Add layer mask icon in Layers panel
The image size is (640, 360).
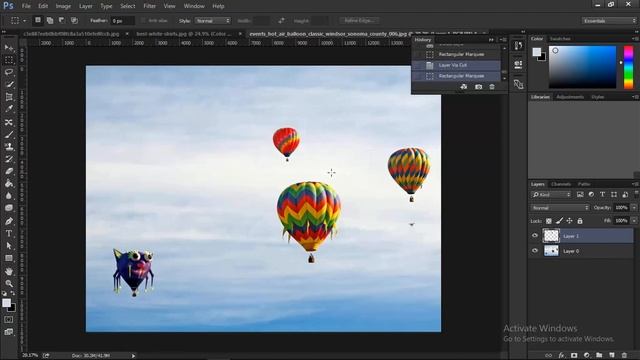click(574, 356)
